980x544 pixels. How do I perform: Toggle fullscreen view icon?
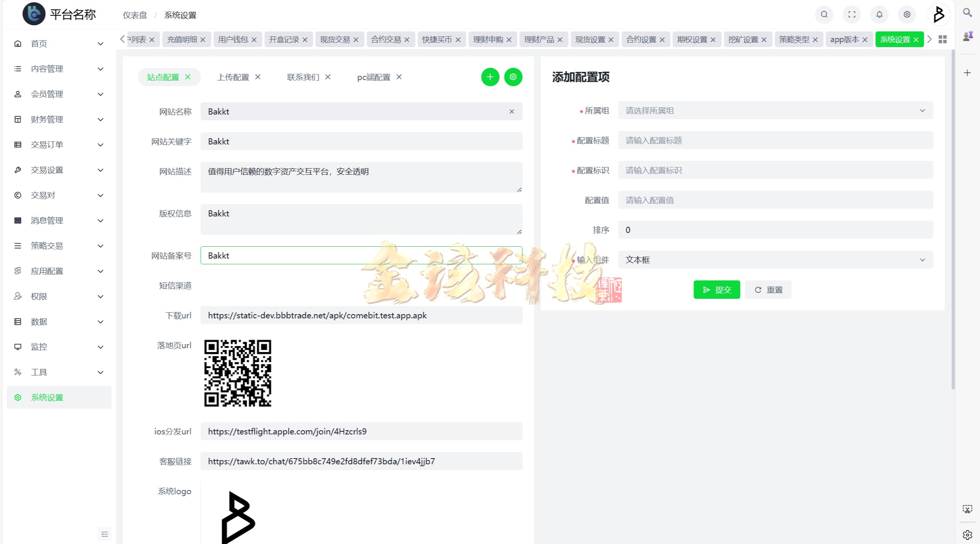coord(851,15)
